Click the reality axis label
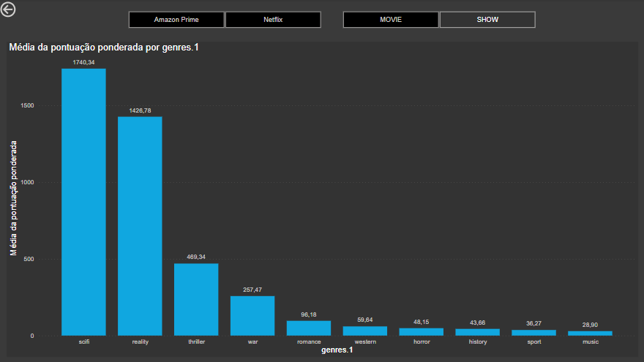The width and height of the screenshot is (644, 362). pos(141,342)
